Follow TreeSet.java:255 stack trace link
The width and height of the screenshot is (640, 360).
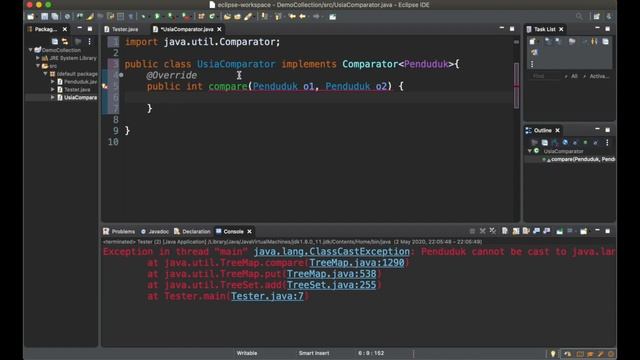click(331, 285)
